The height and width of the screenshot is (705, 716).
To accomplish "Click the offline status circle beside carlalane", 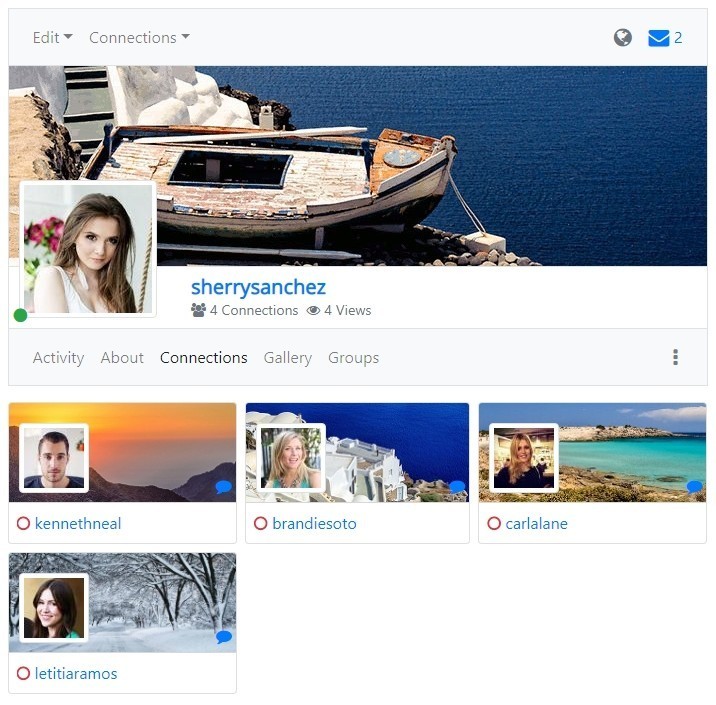I will click(494, 523).
